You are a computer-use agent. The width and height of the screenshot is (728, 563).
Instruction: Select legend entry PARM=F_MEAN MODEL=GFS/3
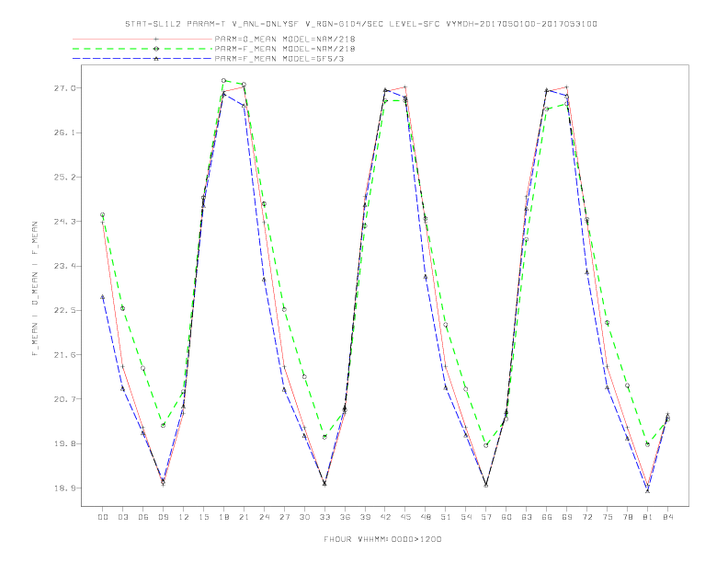tap(279, 59)
